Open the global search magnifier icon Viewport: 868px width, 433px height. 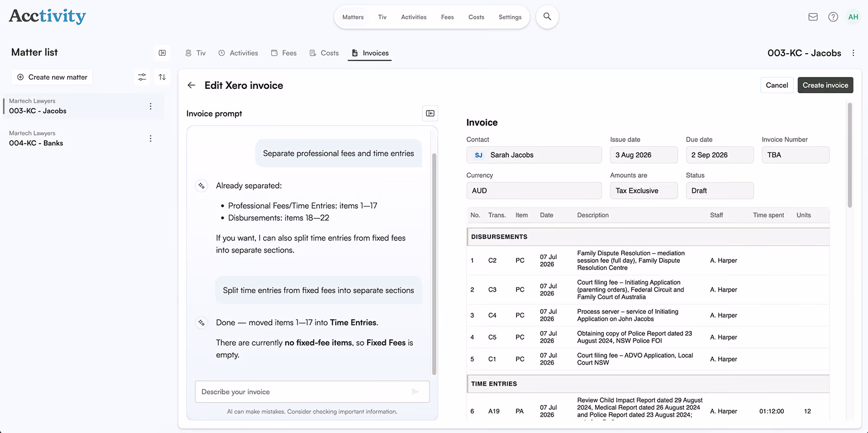(x=547, y=17)
